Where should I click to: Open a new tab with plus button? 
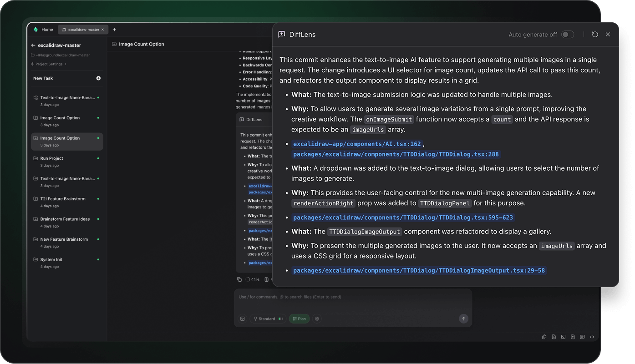point(114,30)
